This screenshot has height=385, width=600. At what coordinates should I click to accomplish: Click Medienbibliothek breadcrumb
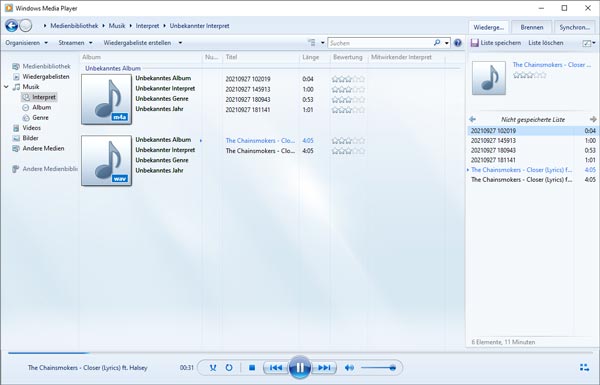[x=74, y=26]
